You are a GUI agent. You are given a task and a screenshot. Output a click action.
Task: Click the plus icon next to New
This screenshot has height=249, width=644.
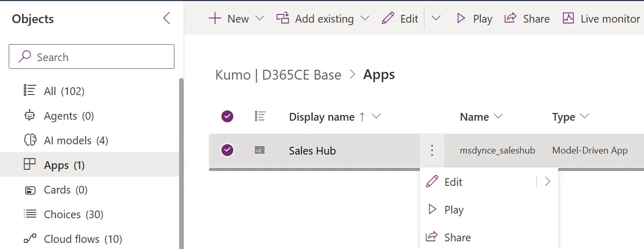214,18
